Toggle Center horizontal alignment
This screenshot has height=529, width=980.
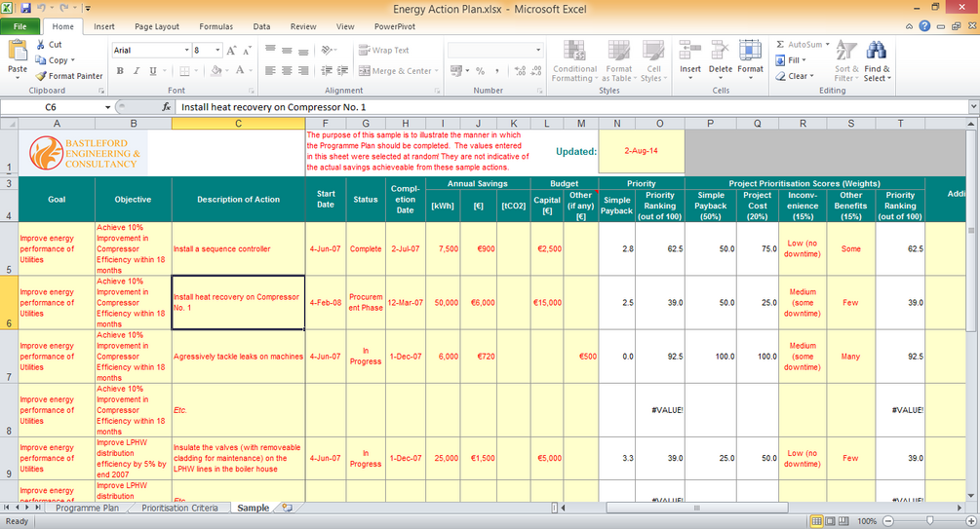pyautogui.click(x=287, y=70)
